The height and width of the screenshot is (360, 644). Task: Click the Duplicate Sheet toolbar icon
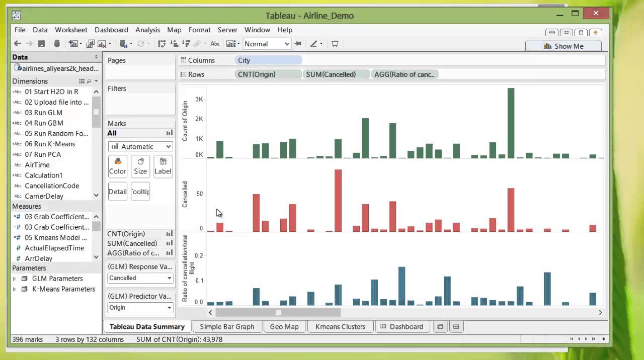tap(91, 44)
